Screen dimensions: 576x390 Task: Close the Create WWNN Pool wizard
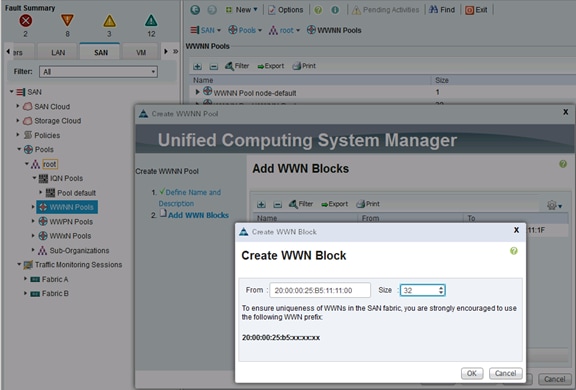(x=565, y=112)
